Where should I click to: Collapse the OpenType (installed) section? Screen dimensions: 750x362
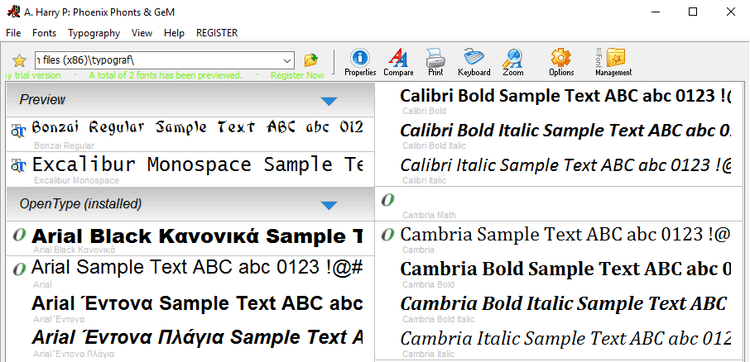pos(329,205)
